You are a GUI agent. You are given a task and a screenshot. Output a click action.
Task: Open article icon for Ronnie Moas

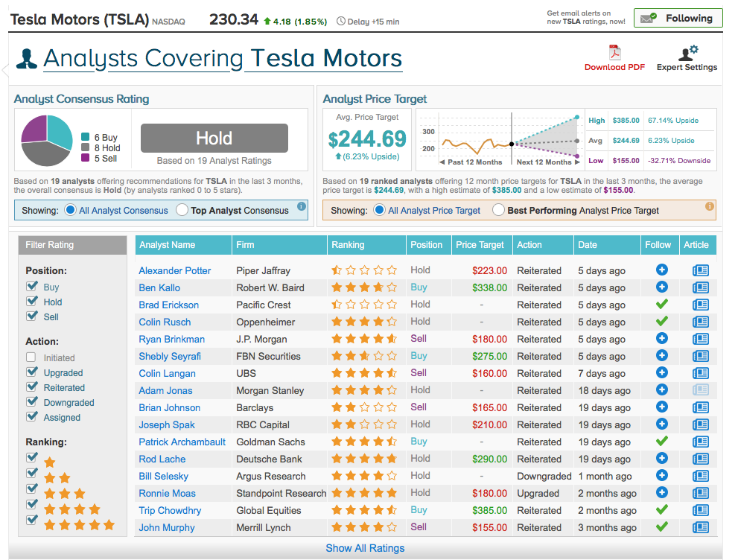point(700,493)
